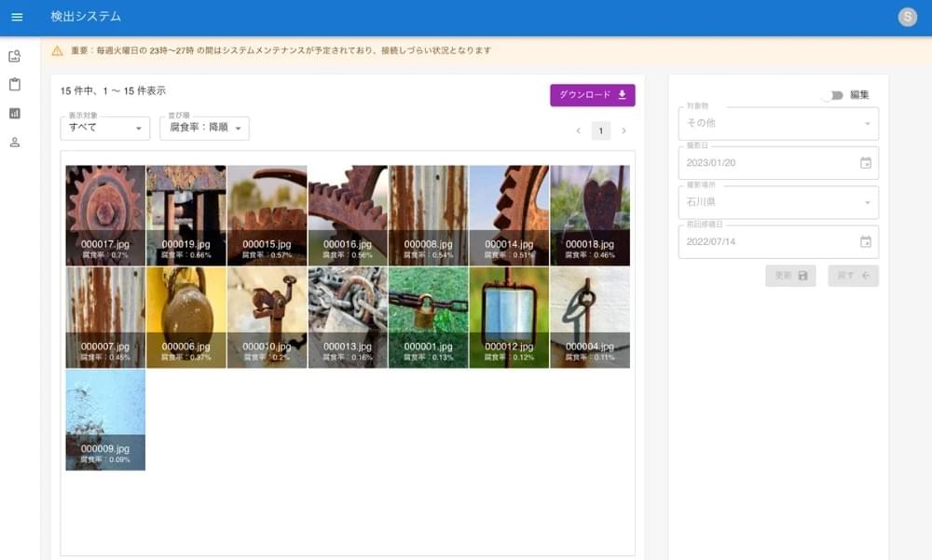This screenshot has width=932, height=560.
Task: Select the 000017.jpg gear thumbnail
Action: click(x=105, y=215)
